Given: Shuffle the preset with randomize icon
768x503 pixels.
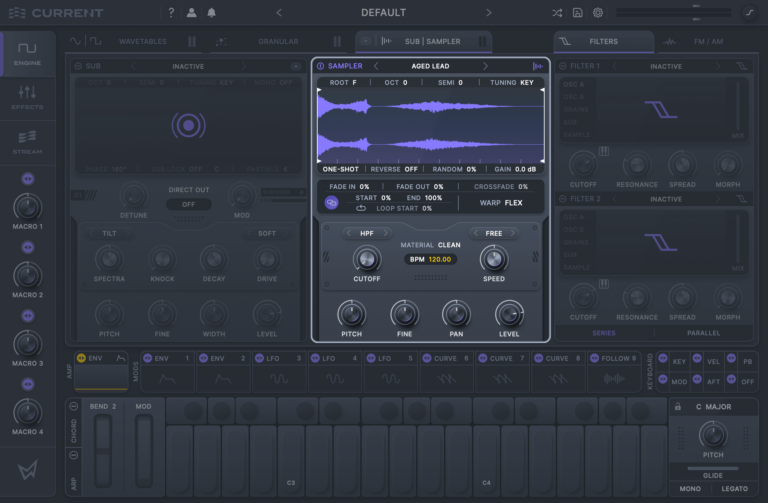Looking at the screenshot, I should pos(557,13).
